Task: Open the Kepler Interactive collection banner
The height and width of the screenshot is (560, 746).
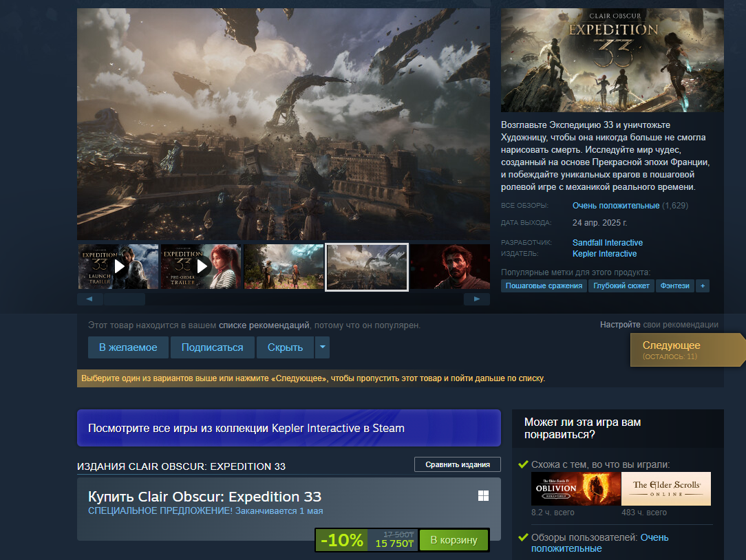Action: (289, 428)
